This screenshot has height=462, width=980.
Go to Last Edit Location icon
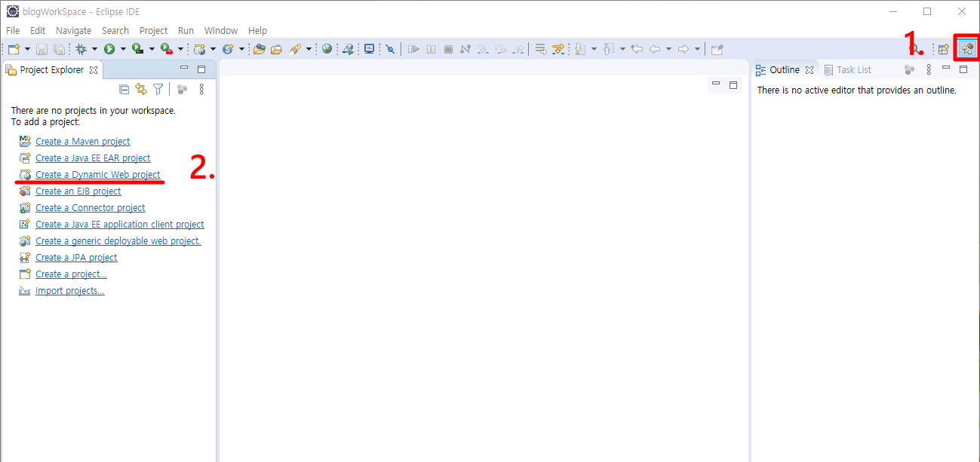point(637,49)
